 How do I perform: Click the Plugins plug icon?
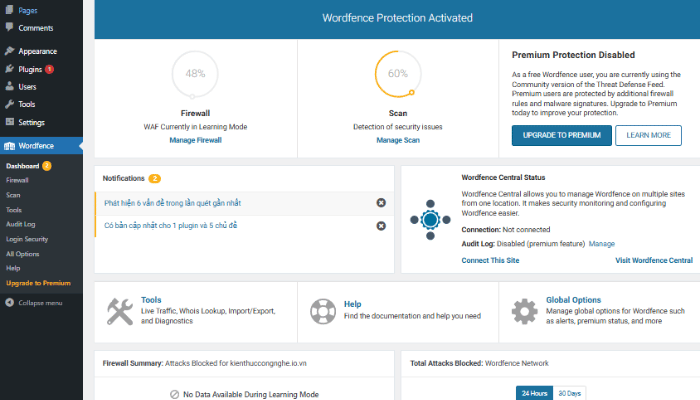pos(9,69)
